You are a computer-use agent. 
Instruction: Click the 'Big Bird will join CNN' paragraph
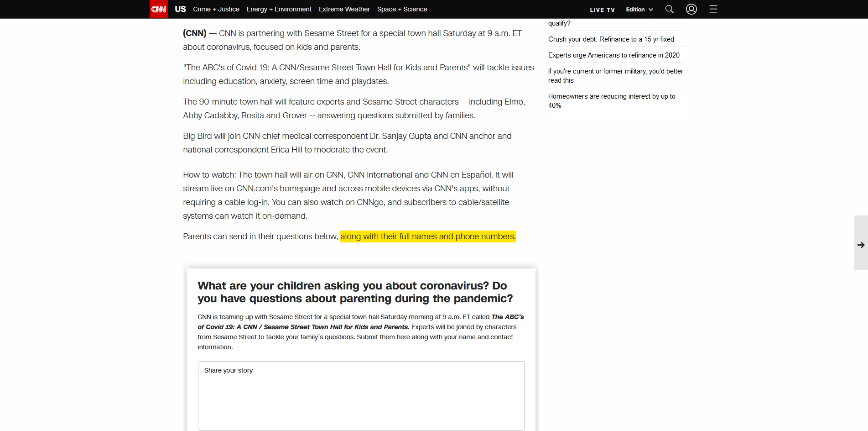pos(348,143)
